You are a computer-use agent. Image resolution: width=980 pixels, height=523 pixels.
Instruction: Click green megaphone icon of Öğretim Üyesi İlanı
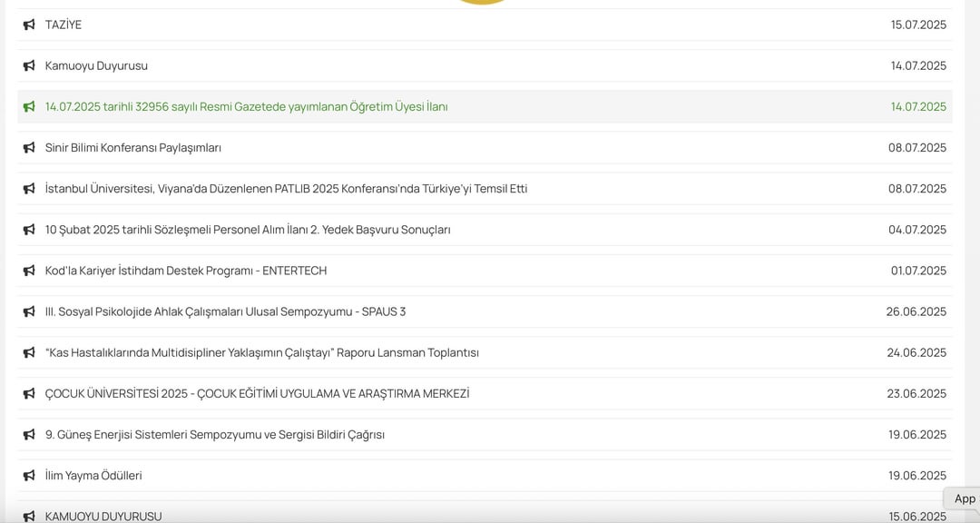29,107
